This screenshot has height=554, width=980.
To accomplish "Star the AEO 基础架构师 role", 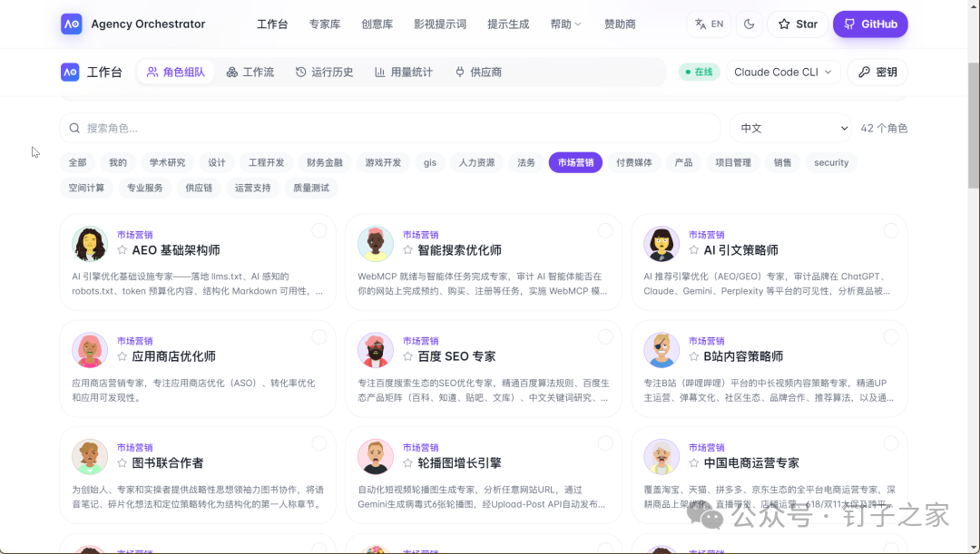I will coord(122,250).
